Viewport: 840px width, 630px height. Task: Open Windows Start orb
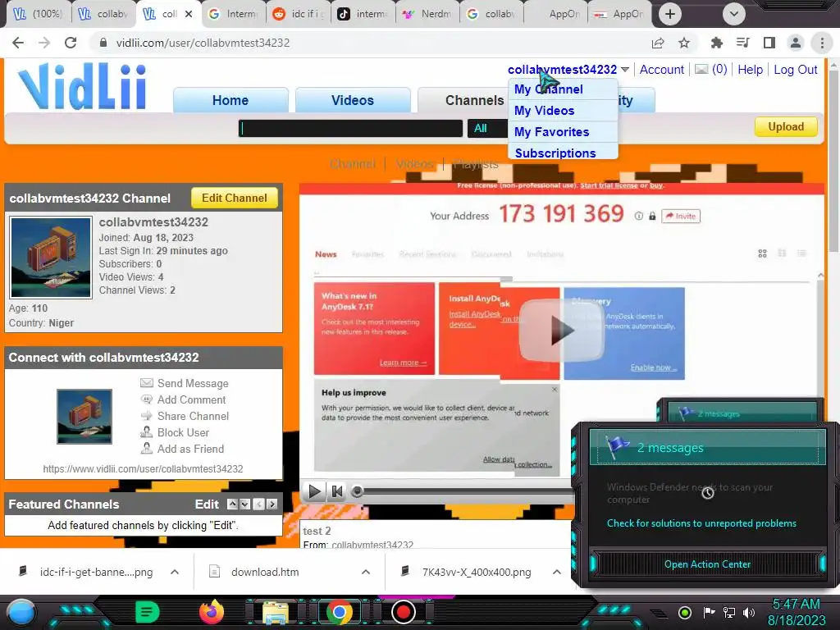click(21, 612)
